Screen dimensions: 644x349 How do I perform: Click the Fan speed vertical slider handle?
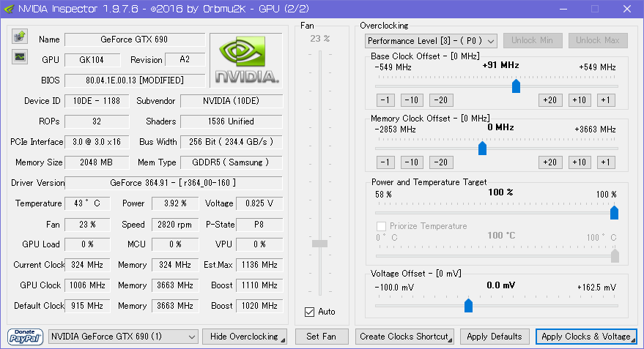coord(320,244)
